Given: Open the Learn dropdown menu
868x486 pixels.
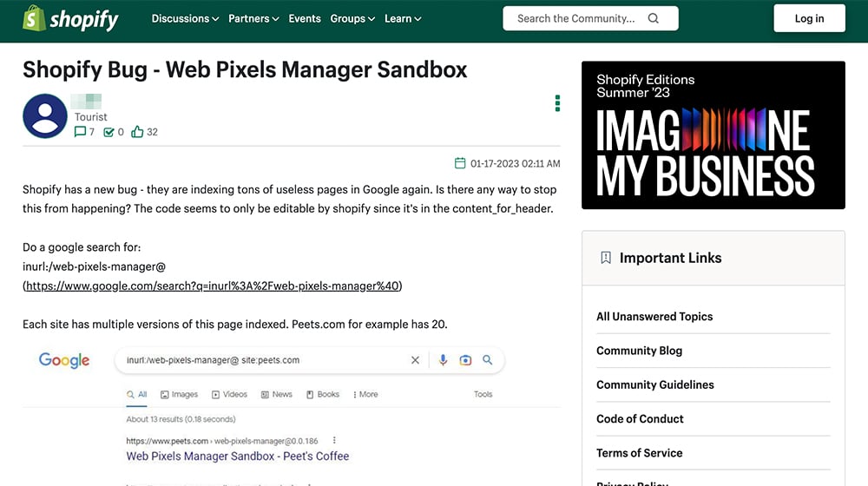Looking at the screenshot, I should point(403,18).
